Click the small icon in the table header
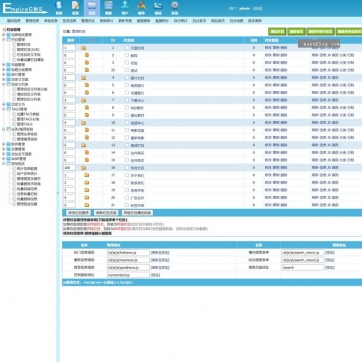This screenshot has width=362, height=362. [91, 40]
